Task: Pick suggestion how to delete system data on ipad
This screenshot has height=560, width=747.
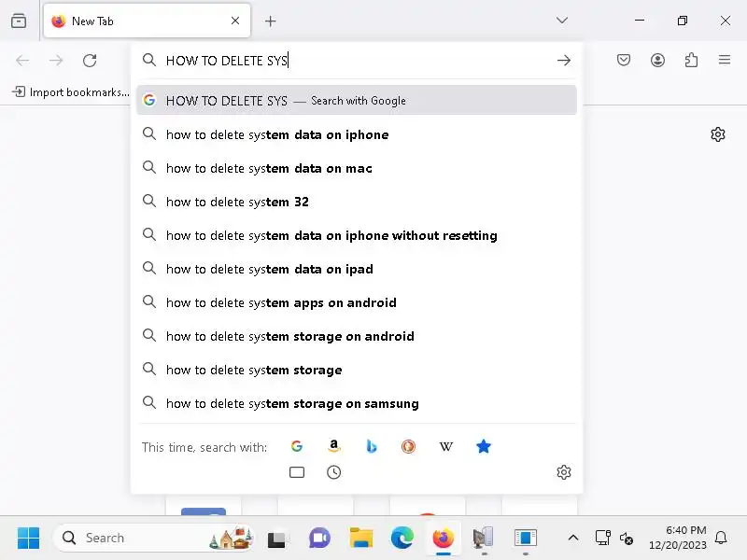Action: click(x=357, y=269)
